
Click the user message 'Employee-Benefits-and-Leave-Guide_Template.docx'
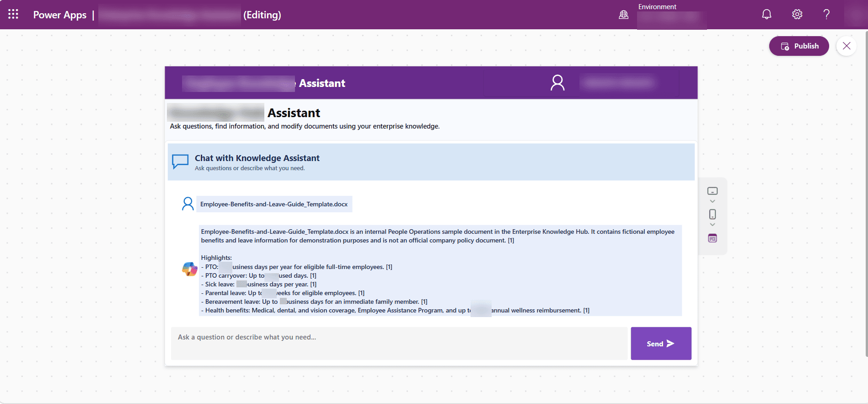274,204
